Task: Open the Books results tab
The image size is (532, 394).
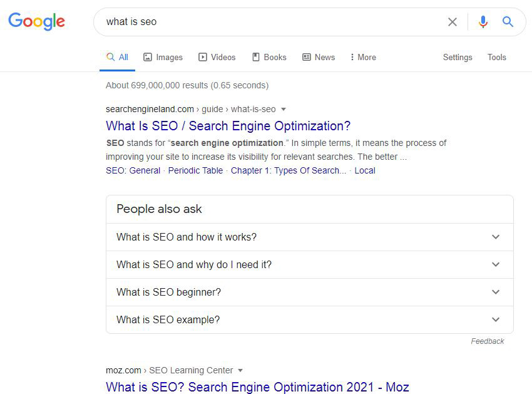Action: tap(269, 57)
